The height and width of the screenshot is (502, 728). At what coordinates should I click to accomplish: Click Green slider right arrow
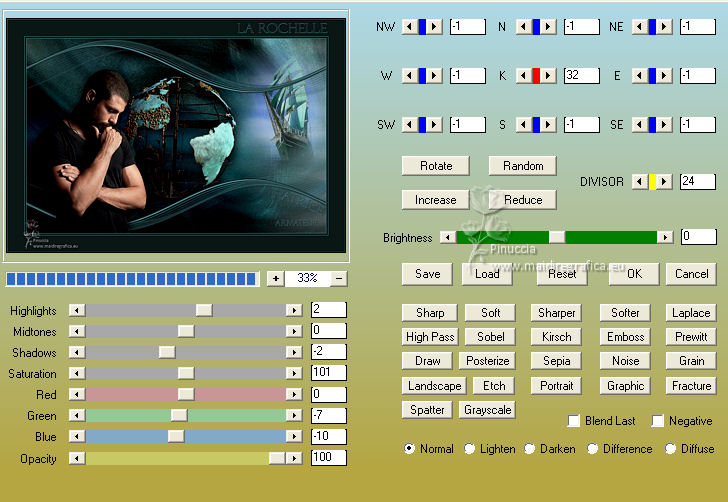(294, 415)
